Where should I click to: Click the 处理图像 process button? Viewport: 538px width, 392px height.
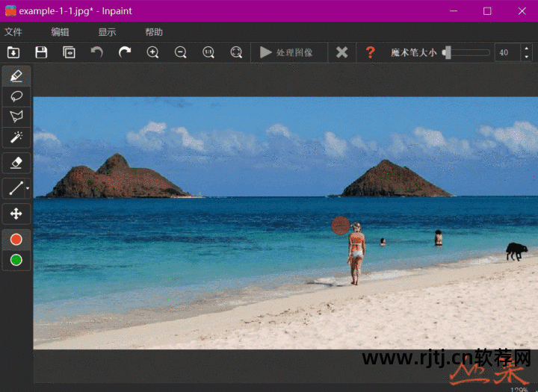[x=286, y=52]
